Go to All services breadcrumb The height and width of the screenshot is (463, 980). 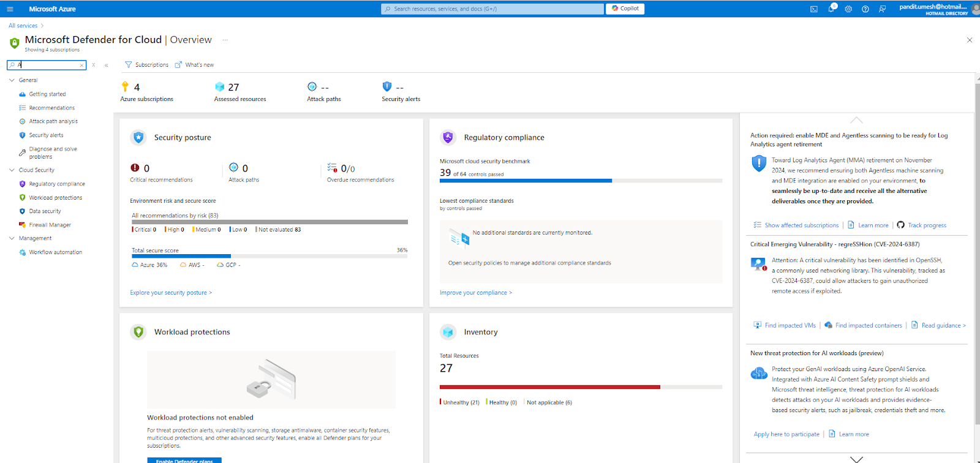[23, 26]
